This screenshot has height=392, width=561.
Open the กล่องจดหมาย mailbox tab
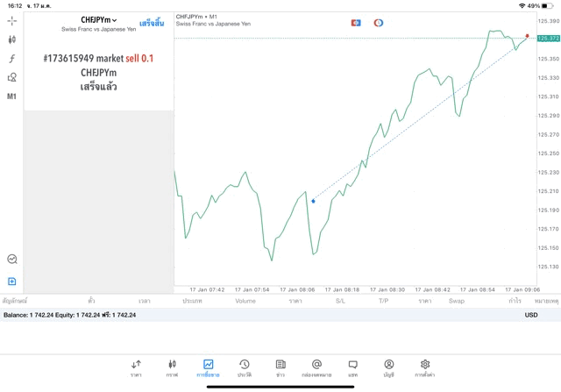point(316,368)
